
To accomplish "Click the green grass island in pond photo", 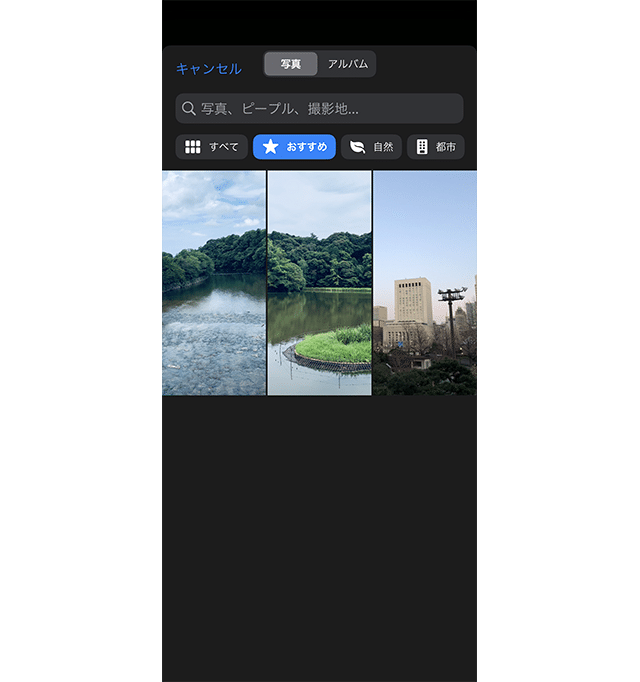I will tap(335, 347).
